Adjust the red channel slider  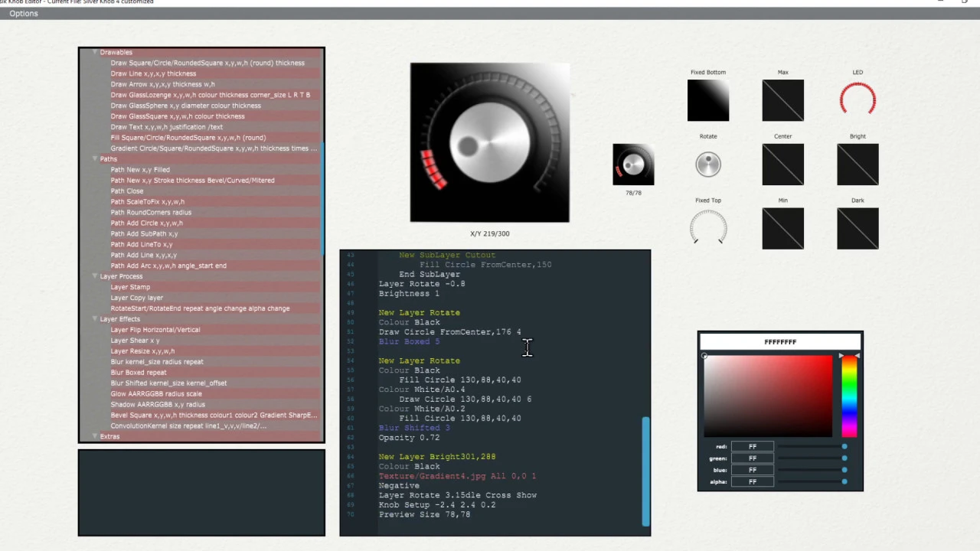coord(813,447)
